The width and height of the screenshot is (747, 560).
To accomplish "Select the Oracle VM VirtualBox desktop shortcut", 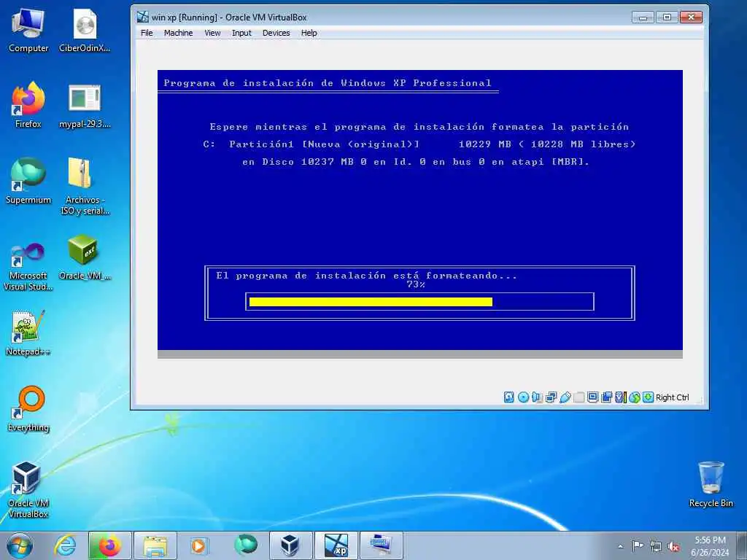I will tap(28, 489).
